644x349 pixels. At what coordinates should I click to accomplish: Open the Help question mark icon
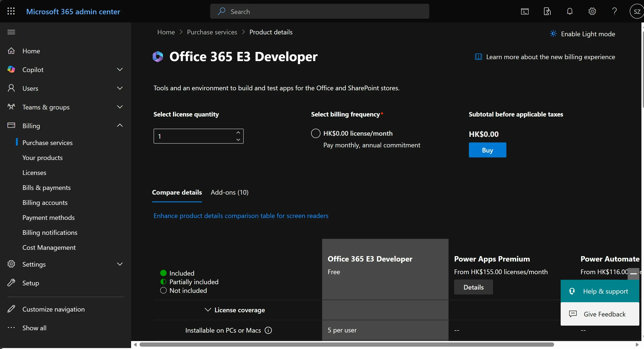[x=614, y=11]
